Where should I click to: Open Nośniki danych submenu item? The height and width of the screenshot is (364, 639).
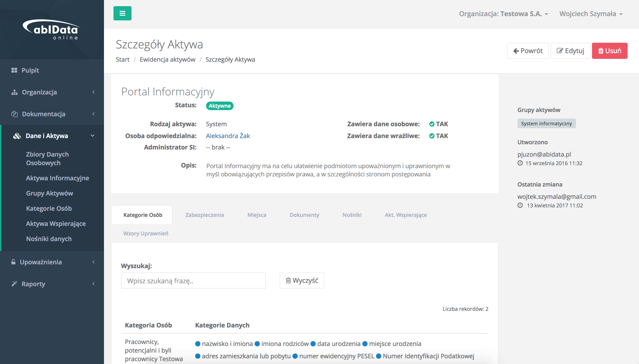click(x=49, y=239)
